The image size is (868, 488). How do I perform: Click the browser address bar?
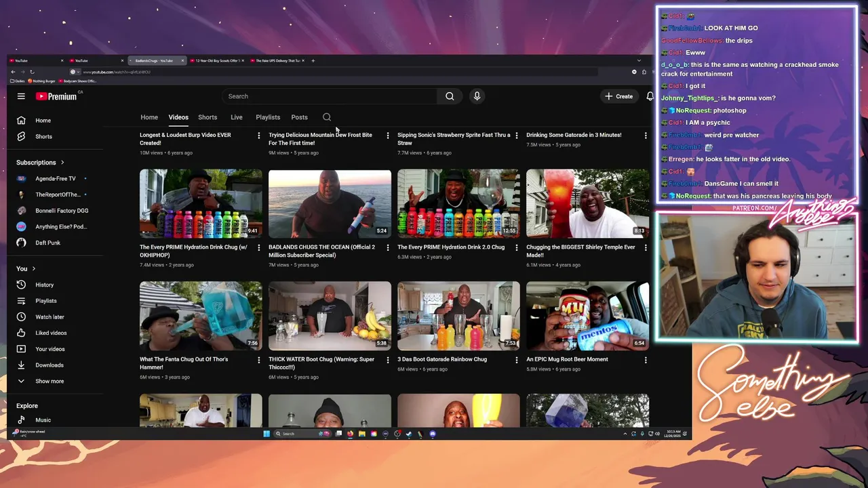332,72
